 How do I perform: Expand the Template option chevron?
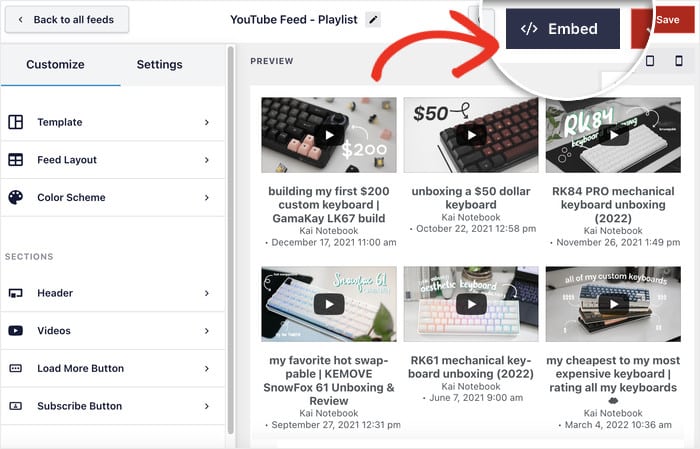click(207, 122)
